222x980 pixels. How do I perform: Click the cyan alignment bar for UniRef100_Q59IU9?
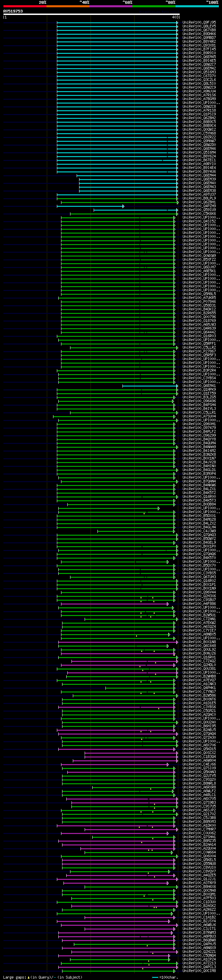point(136,210)
